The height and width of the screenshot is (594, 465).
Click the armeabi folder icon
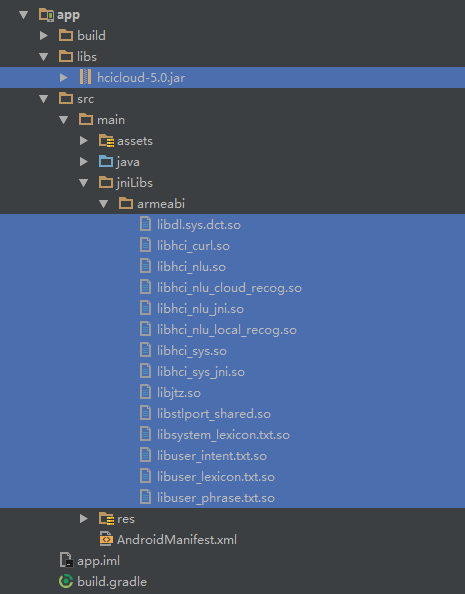[x=126, y=203]
